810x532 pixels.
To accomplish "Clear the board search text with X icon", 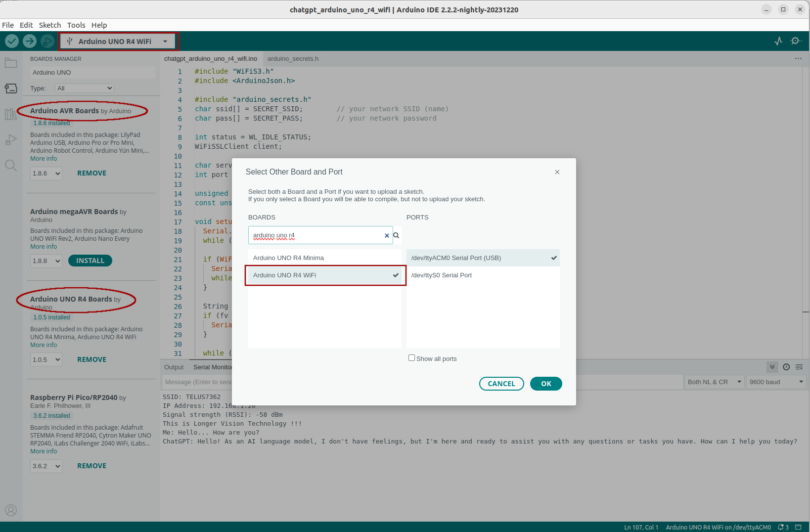I will [387, 236].
